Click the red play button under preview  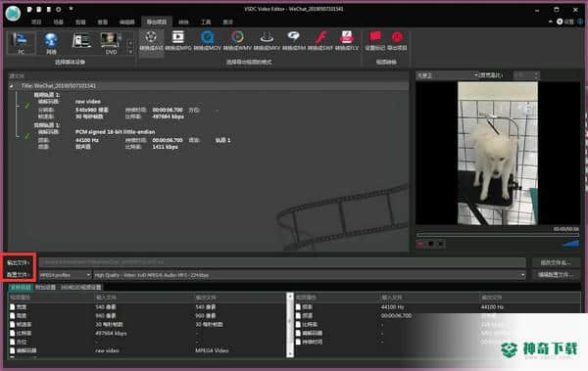[x=420, y=245]
